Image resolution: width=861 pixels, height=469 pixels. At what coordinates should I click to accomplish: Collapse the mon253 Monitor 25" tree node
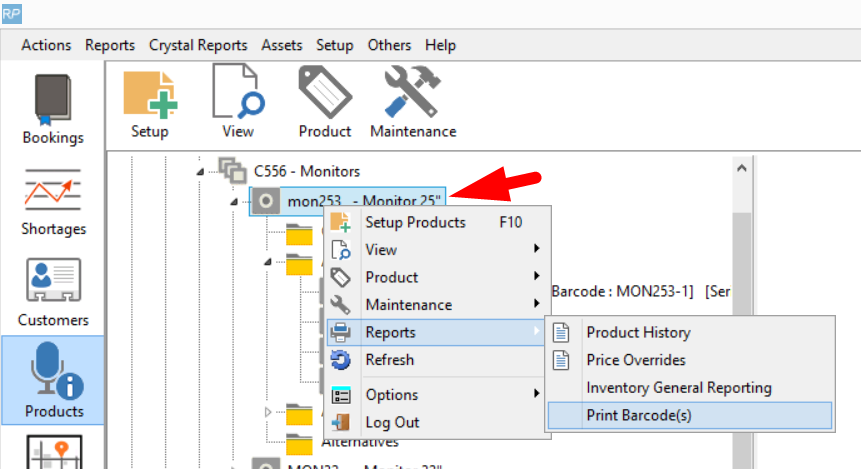234,202
